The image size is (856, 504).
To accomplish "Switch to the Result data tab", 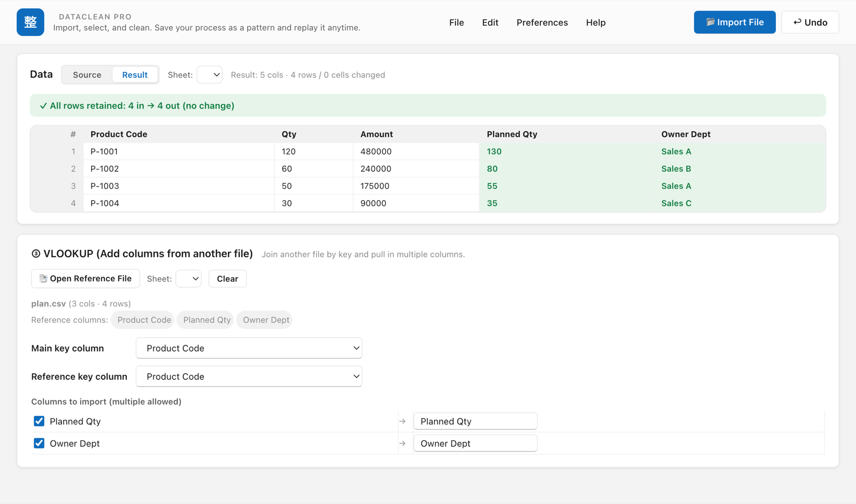I will coord(135,75).
